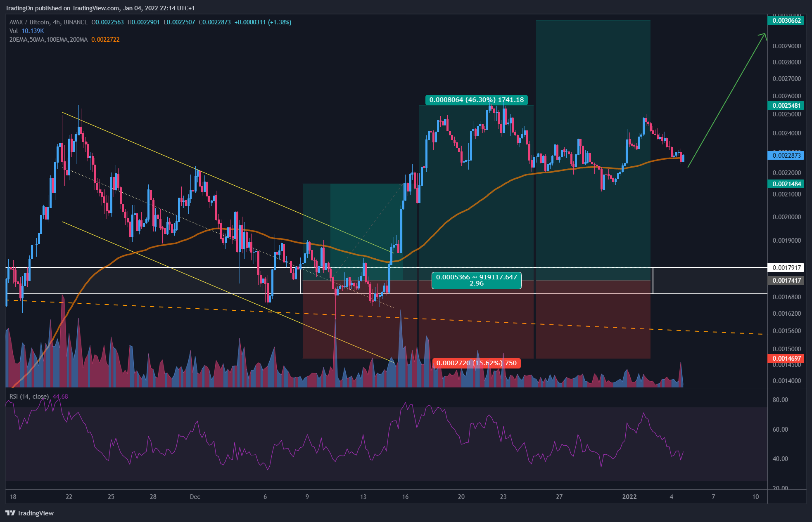Select the RSI (14, close) legend
The width and height of the screenshot is (812, 522).
(29, 397)
